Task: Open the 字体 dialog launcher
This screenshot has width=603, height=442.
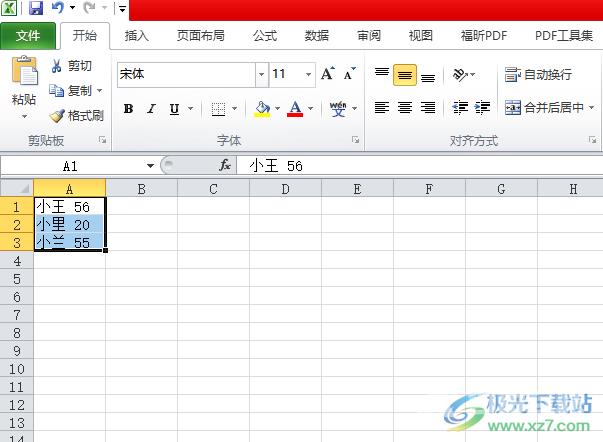Action: [356, 140]
